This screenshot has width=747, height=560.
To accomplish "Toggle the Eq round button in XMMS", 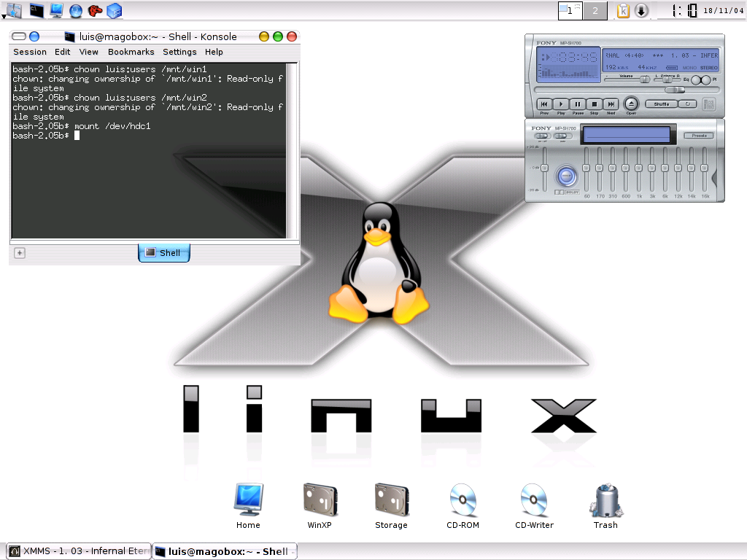I will click(x=696, y=80).
